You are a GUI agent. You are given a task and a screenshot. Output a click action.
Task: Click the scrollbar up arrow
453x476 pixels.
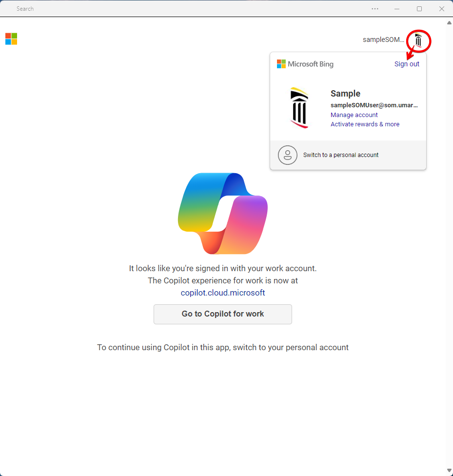coord(449,22)
